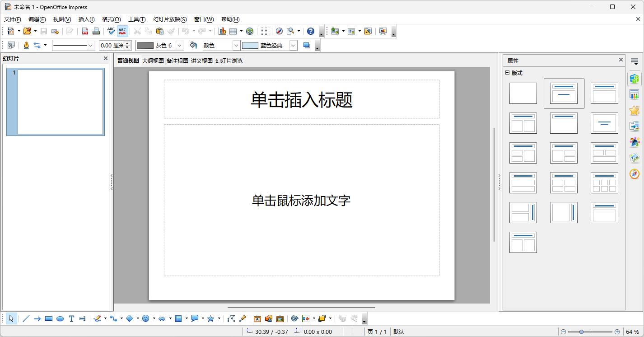
Task: Switch to the 备注视图 tab
Action: 177,61
